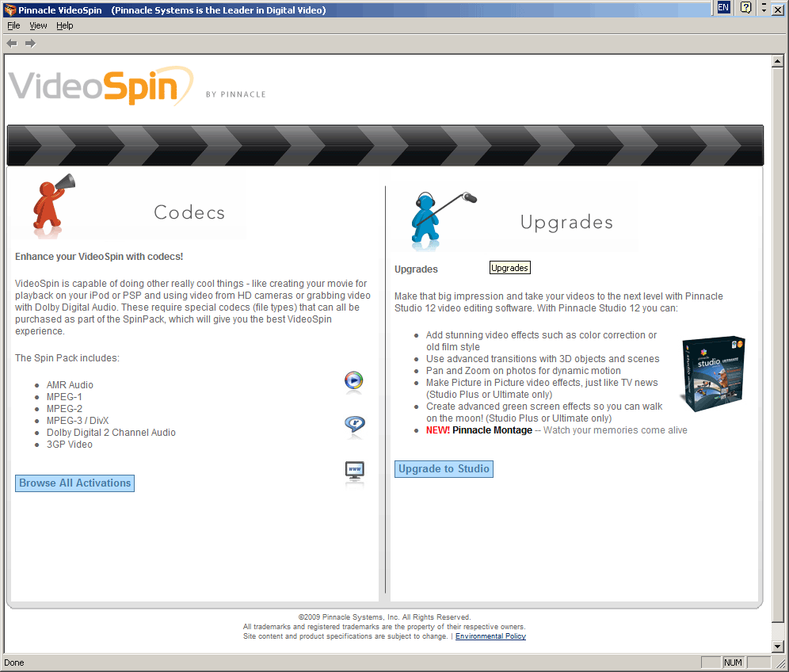Screen dimensions: 789x672
Task: Click the Back navigation arrow
Action: coord(12,44)
